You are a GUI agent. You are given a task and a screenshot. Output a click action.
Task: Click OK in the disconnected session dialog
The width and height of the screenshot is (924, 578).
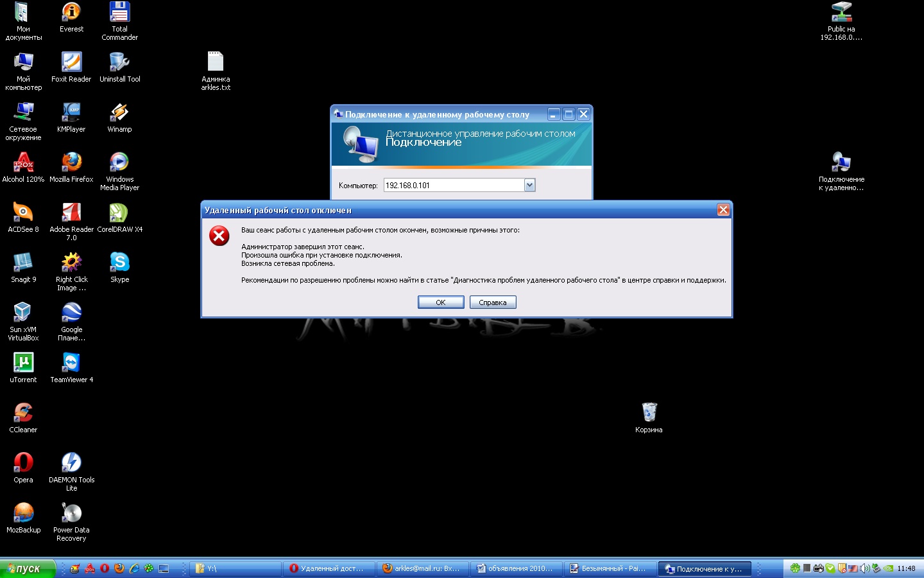441,302
